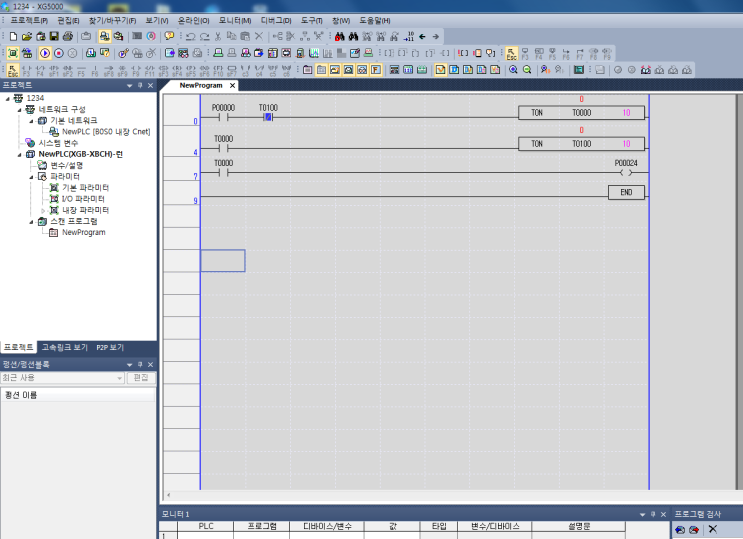743x539 pixels.
Task: Collapse the 네트워크 구성 tree node
Action: tap(18, 109)
